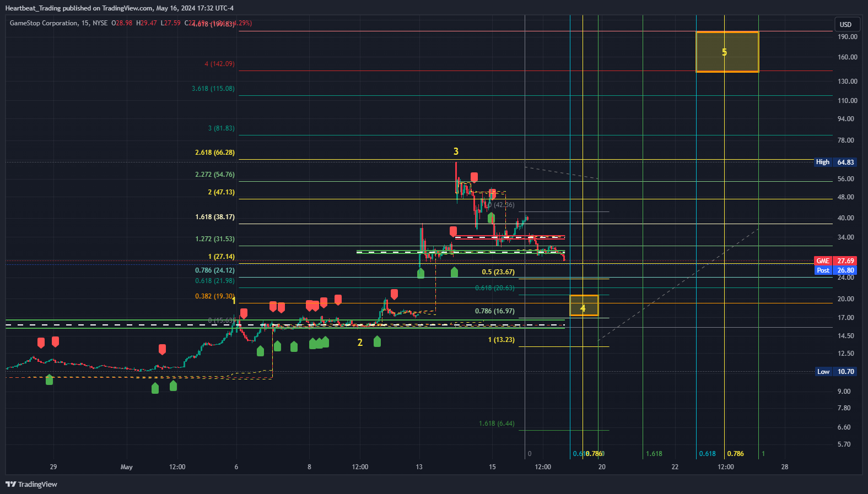
Task: Click the 78.00 price scale value
Action: 846,140
